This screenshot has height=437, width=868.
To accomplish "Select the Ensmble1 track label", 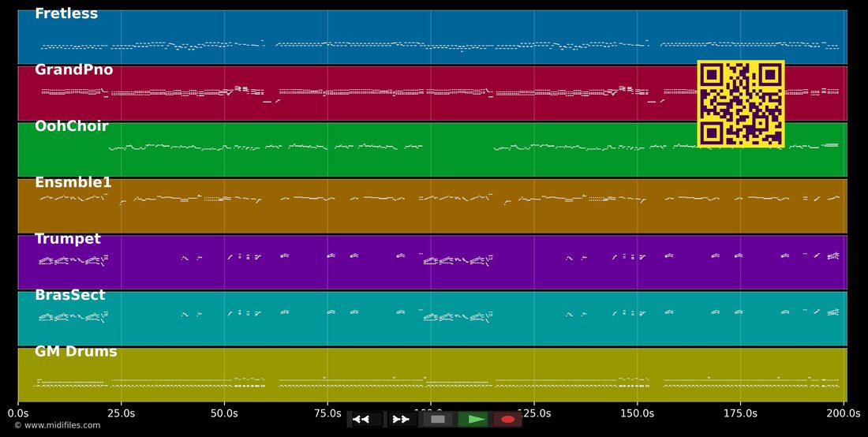I will click(73, 182).
